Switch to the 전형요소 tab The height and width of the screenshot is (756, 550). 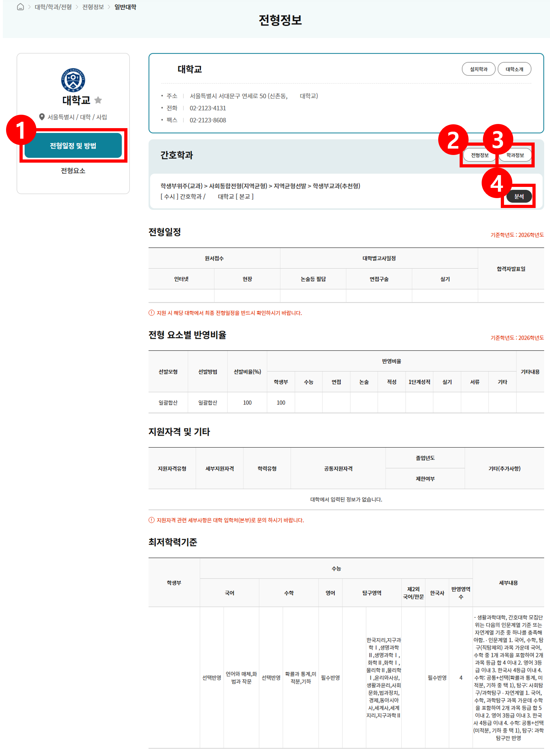coord(73,171)
